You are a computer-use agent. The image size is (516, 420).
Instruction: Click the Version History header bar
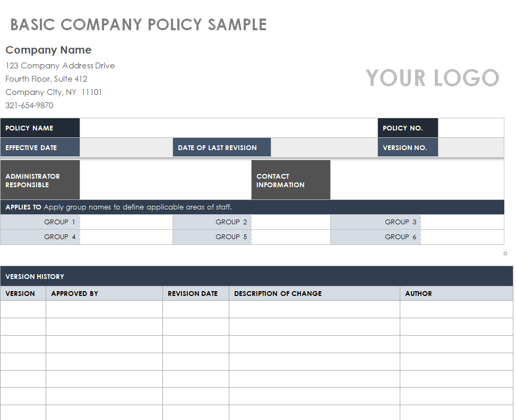(x=256, y=276)
